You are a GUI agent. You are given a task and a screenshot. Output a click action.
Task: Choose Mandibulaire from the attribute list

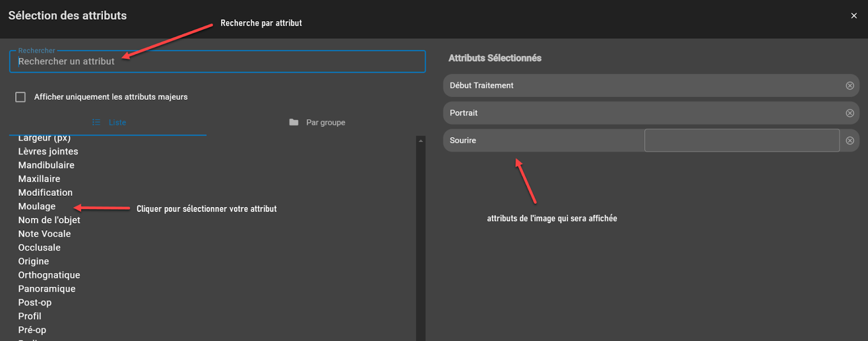tap(46, 165)
